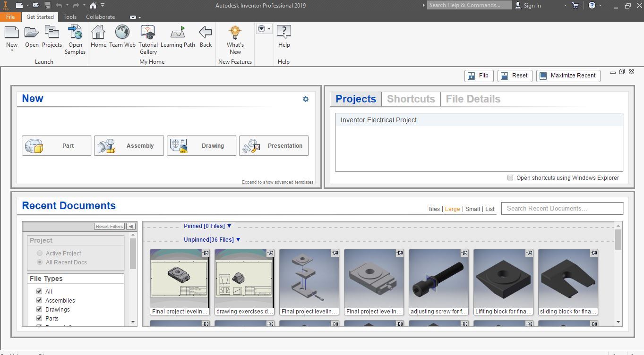Select the Active Project radio button

tap(40, 253)
